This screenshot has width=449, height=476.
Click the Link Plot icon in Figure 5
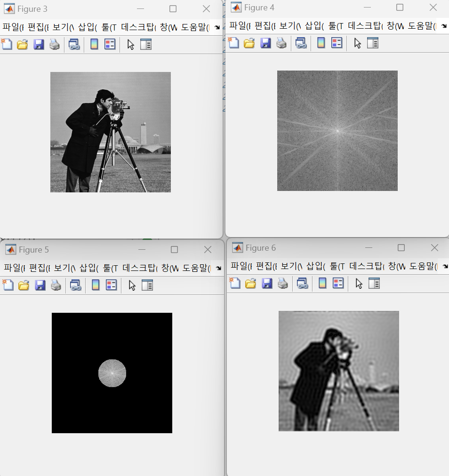(x=76, y=285)
